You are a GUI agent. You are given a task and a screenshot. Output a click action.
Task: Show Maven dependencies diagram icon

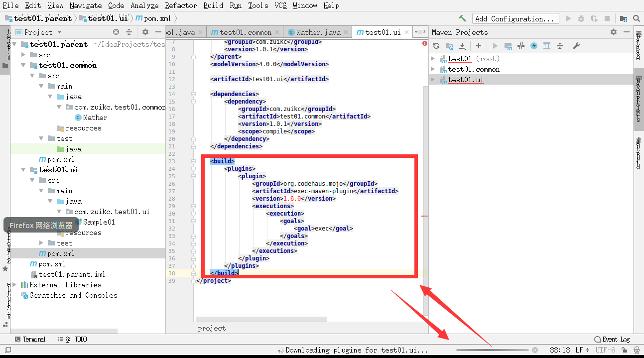[547, 46]
